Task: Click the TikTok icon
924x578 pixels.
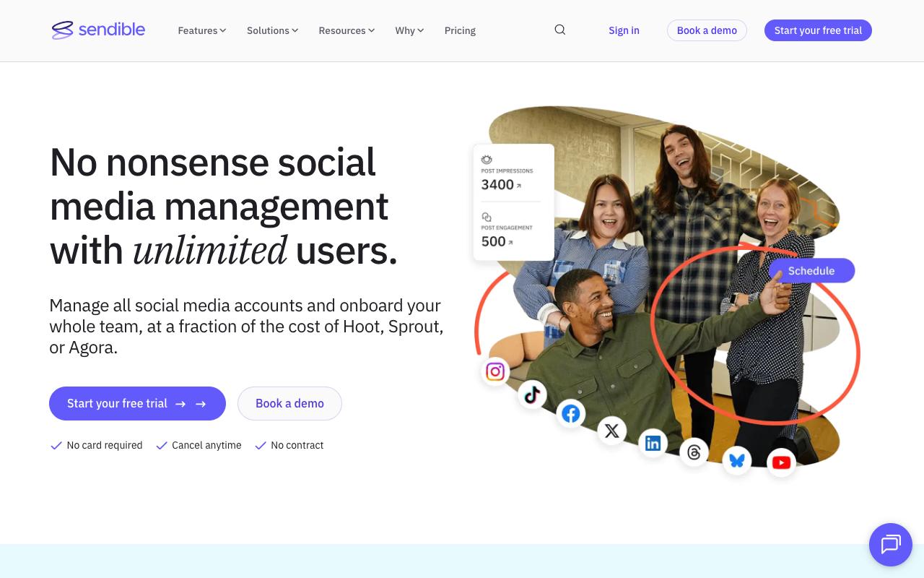Action: pos(532,394)
